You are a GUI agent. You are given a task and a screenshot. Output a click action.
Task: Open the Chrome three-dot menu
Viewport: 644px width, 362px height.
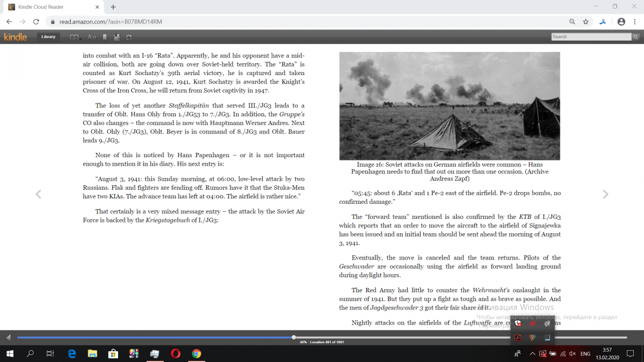coord(635,22)
